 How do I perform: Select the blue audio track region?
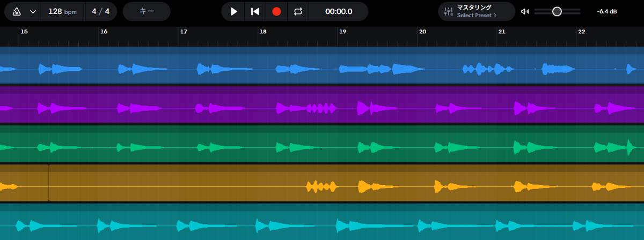point(322,66)
